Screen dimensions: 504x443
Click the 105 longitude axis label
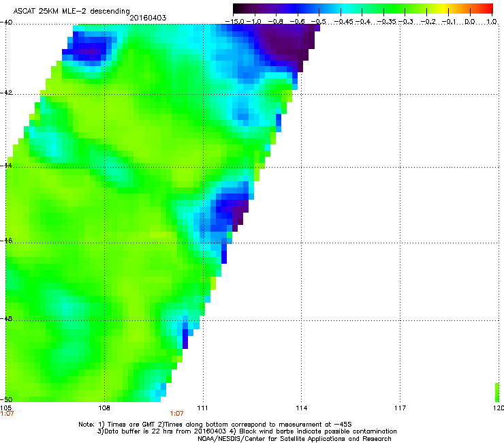tap(5, 408)
